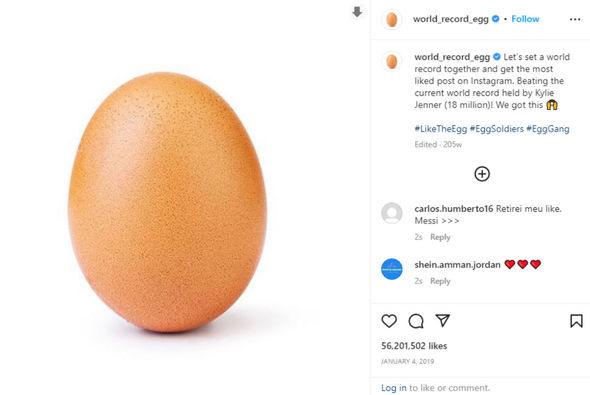Image resolution: width=590 pixels, height=395 pixels.
Task: Open #LikeTheEgg hashtag
Action: click(441, 129)
